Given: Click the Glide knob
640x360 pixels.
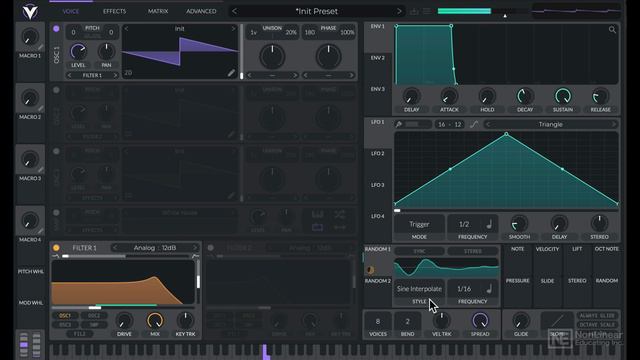Looking at the screenshot, I should [521, 321].
